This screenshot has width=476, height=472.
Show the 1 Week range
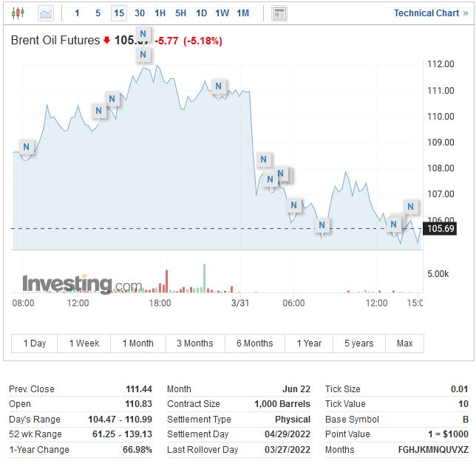click(x=84, y=343)
